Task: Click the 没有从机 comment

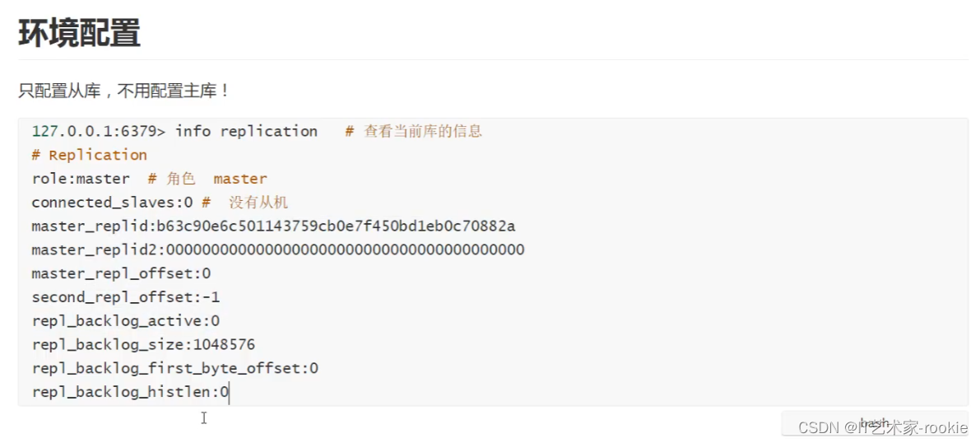Action: tap(258, 203)
